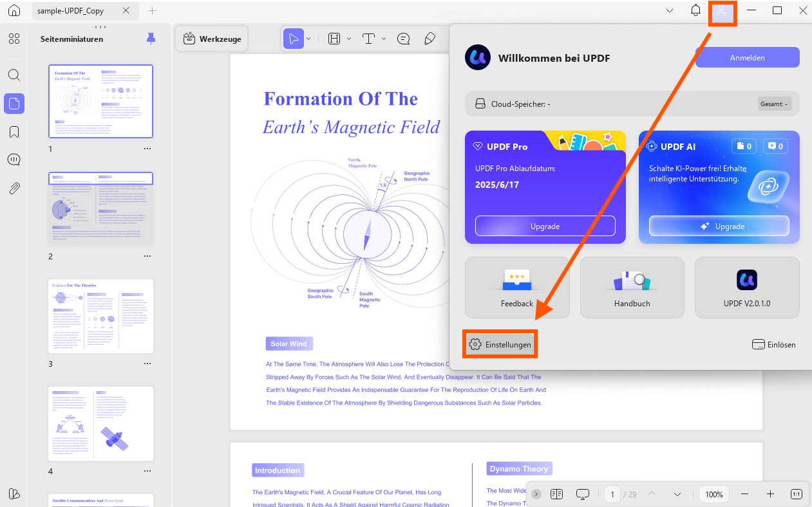The image size is (812, 507).
Task: Click Upgrade on the UPDF Pro card
Action: click(545, 226)
